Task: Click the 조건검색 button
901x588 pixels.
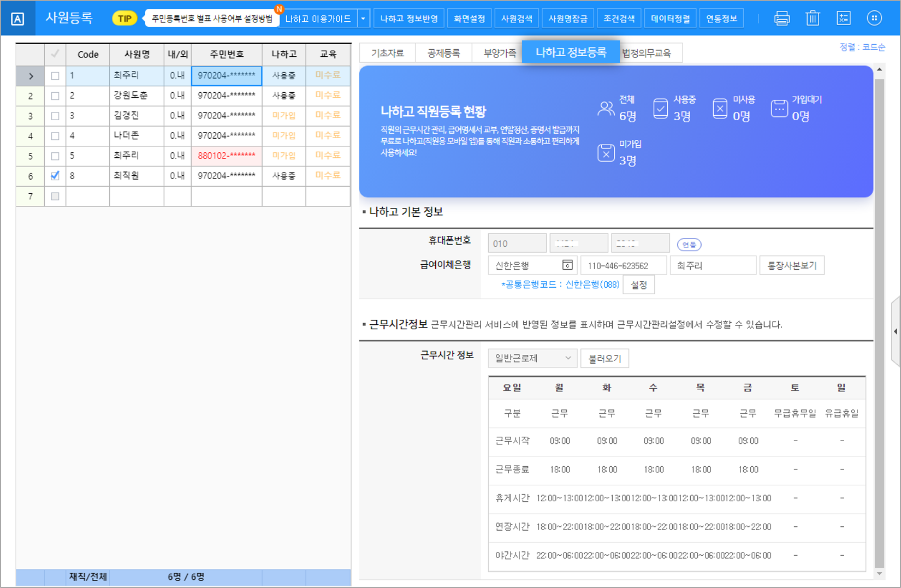Action: tap(619, 19)
